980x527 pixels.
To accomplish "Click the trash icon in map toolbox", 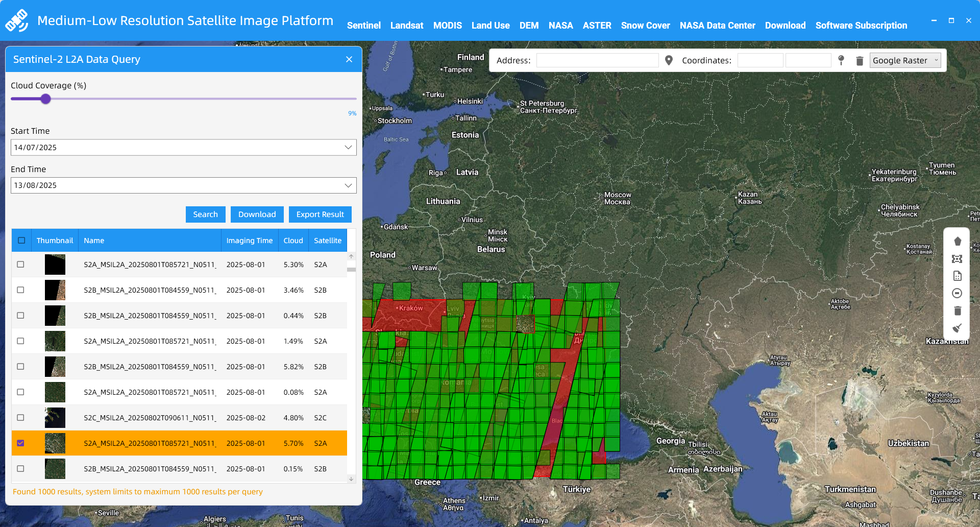I will (957, 310).
